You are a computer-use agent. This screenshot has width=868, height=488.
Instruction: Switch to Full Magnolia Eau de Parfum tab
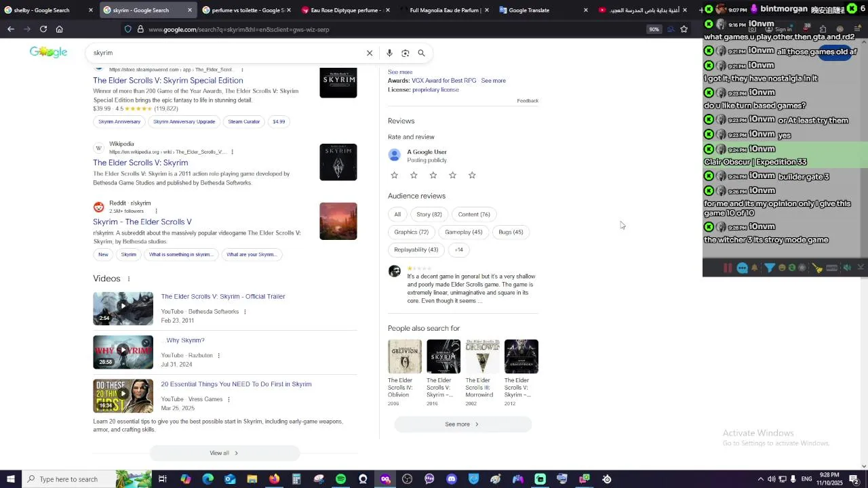click(445, 10)
